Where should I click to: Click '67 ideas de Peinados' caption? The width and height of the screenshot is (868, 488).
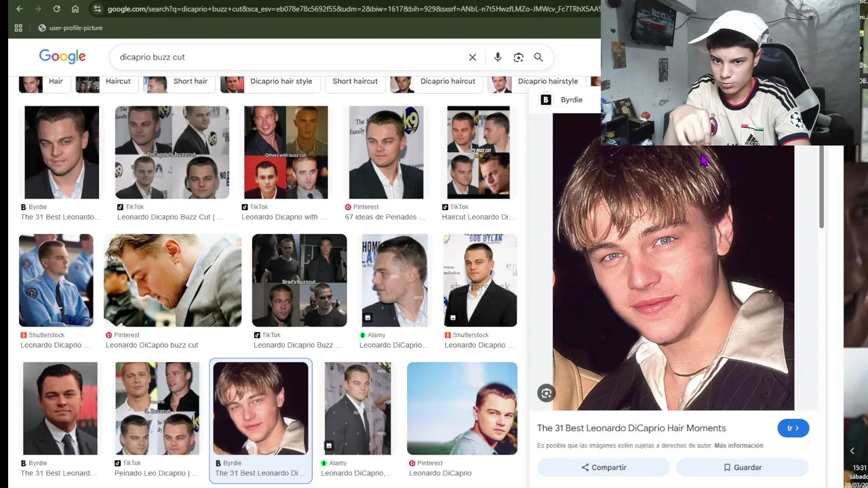[384, 217]
